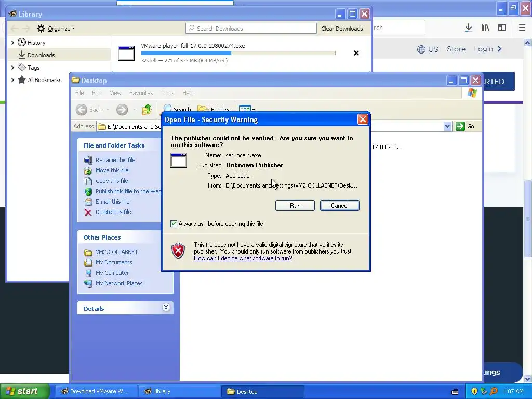
Task: Close the Security Warning dialog with the X
Action: pos(363,119)
